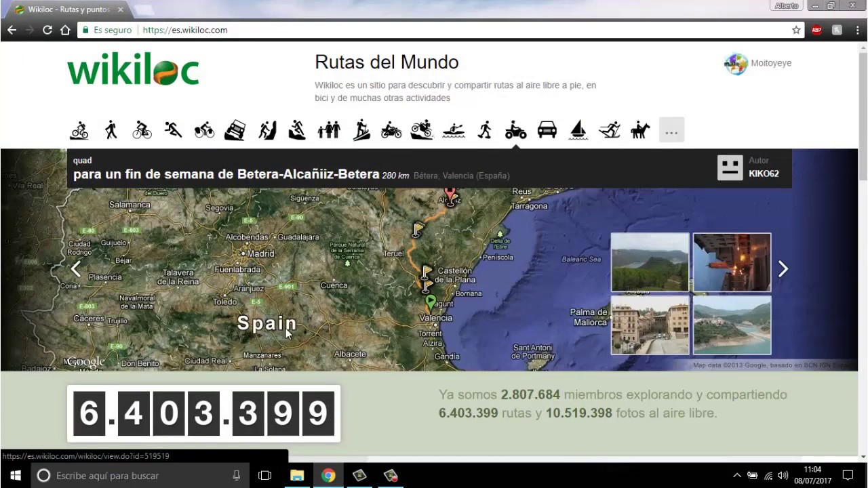Bookmark this page with star icon
The image size is (868, 488).
pyautogui.click(x=796, y=30)
